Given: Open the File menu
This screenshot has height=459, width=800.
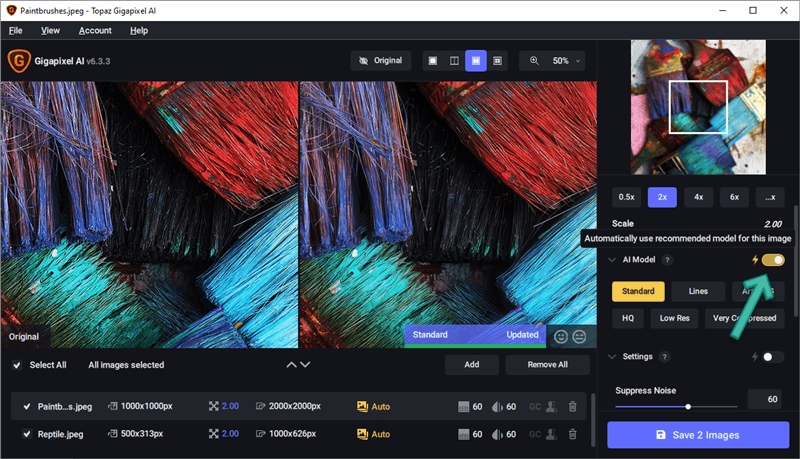Looking at the screenshot, I should [15, 31].
